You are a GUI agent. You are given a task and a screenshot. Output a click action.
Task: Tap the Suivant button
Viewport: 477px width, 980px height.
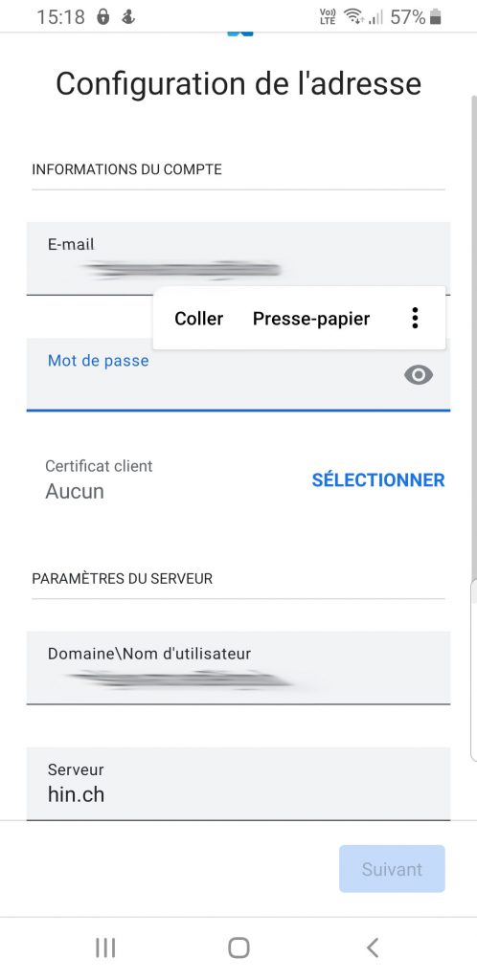392,869
